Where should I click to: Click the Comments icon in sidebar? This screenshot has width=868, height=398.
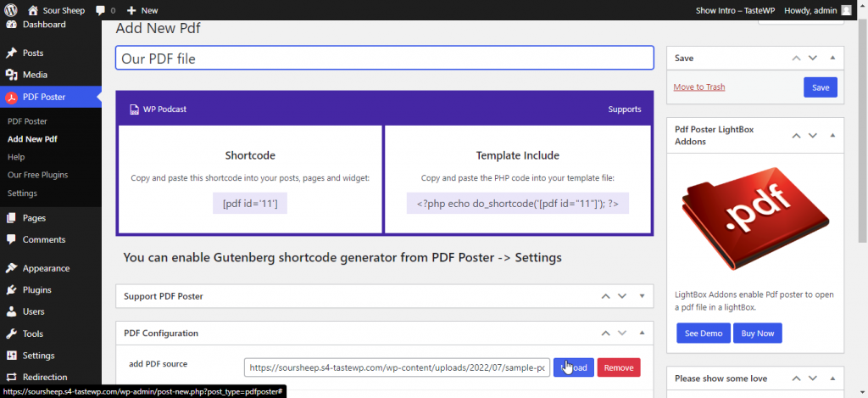[x=11, y=240]
